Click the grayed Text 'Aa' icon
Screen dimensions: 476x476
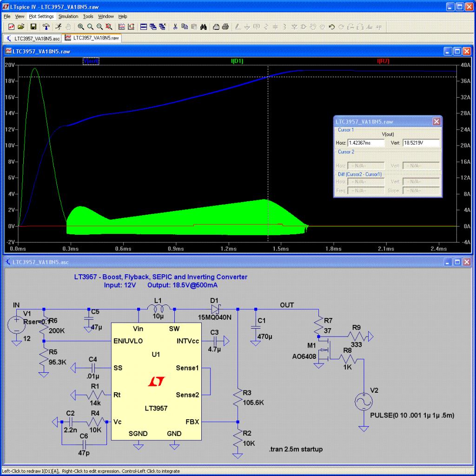370,26
